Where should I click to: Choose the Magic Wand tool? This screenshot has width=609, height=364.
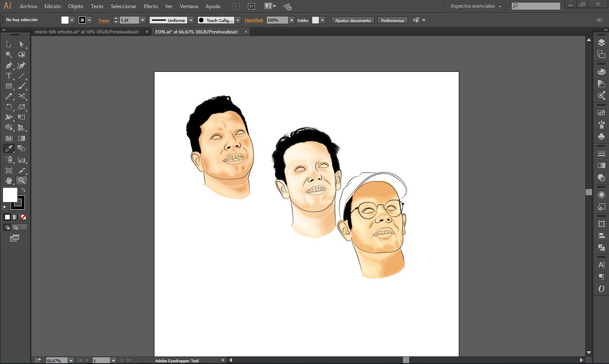click(x=9, y=55)
